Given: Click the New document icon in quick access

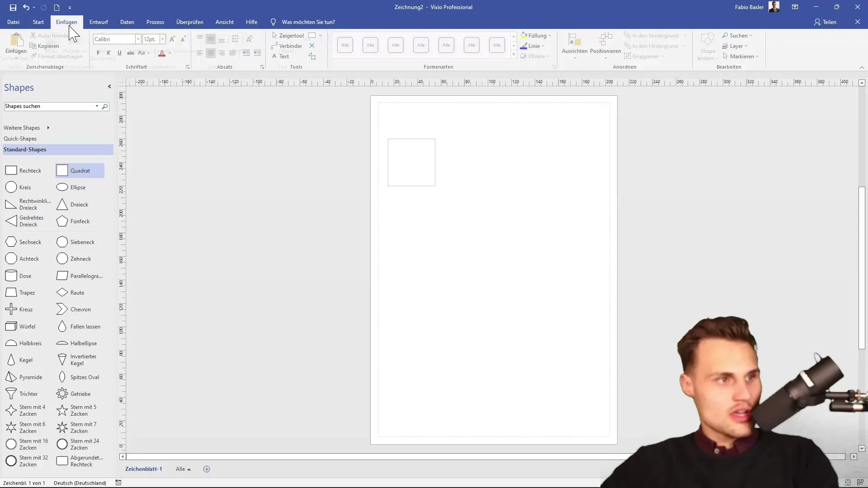Looking at the screenshot, I should pyautogui.click(x=57, y=7).
